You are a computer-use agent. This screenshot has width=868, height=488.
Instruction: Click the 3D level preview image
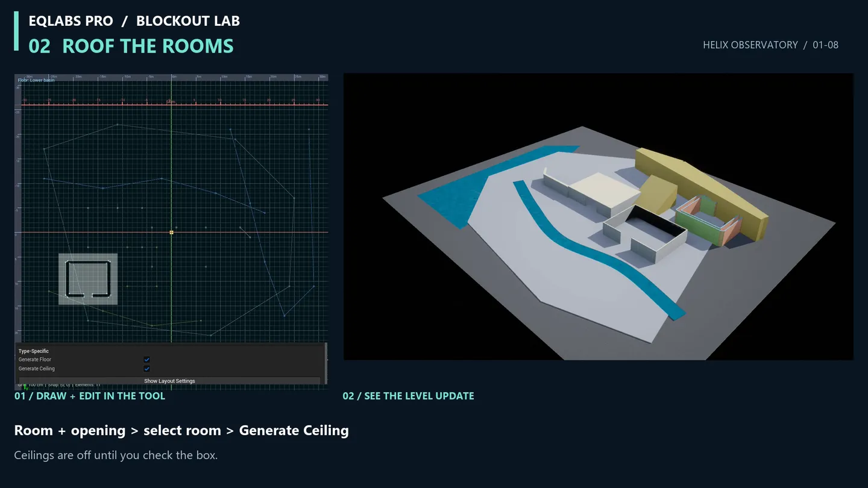coord(599,217)
